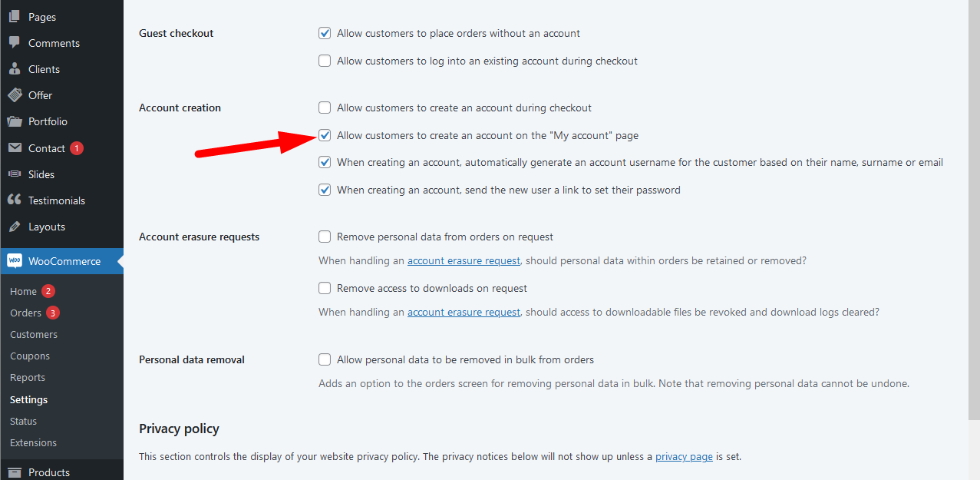Enable bulk personal data removal checkbox
This screenshot has width=980, height=480.
[x=325, y=359]
